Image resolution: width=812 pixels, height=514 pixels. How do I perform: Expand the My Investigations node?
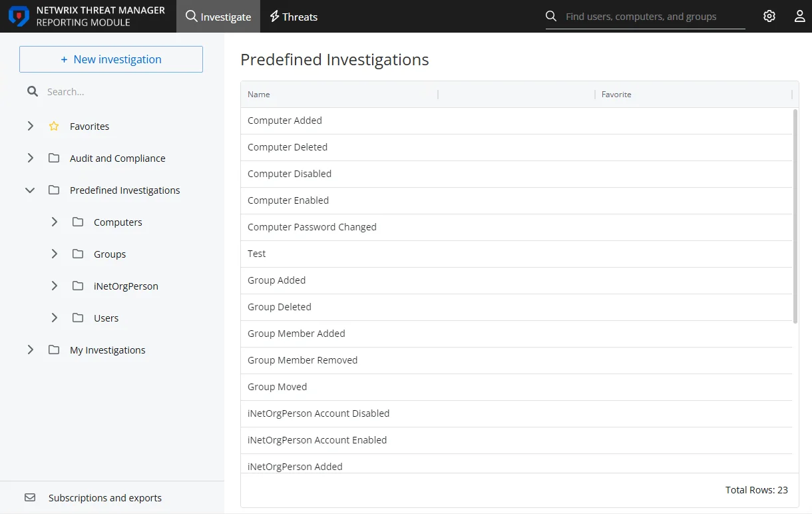pyautogui.click(x=30, y=350)
